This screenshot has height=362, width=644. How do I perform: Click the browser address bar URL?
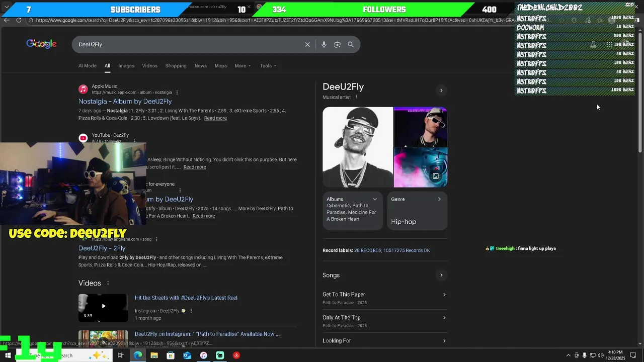point(274,20)
